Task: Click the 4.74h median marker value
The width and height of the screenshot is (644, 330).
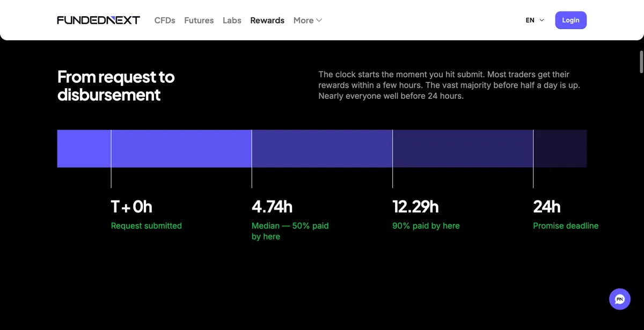Action: [272, 207]
